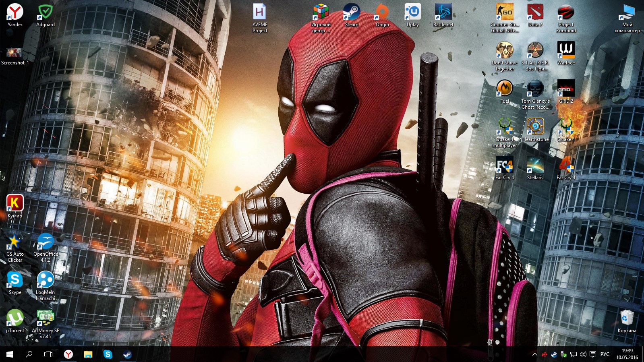644x362 pixels.
Task: Select the S.T.A.L.K.E.R. Зов Припяти icon
Action: tap(535, 56)
